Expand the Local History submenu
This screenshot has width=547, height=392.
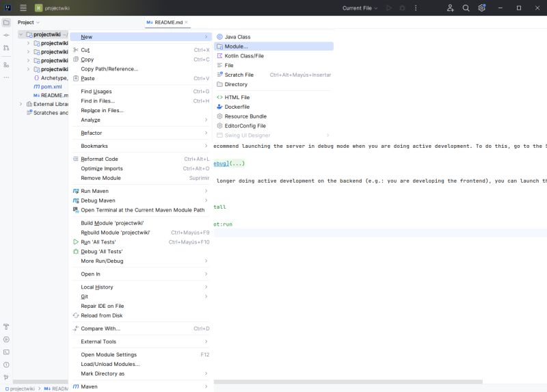(141, 287)
